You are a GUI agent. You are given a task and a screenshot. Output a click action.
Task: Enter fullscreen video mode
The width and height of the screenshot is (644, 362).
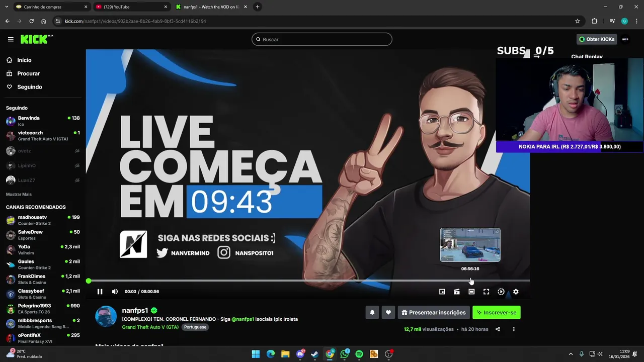[486, 292]
